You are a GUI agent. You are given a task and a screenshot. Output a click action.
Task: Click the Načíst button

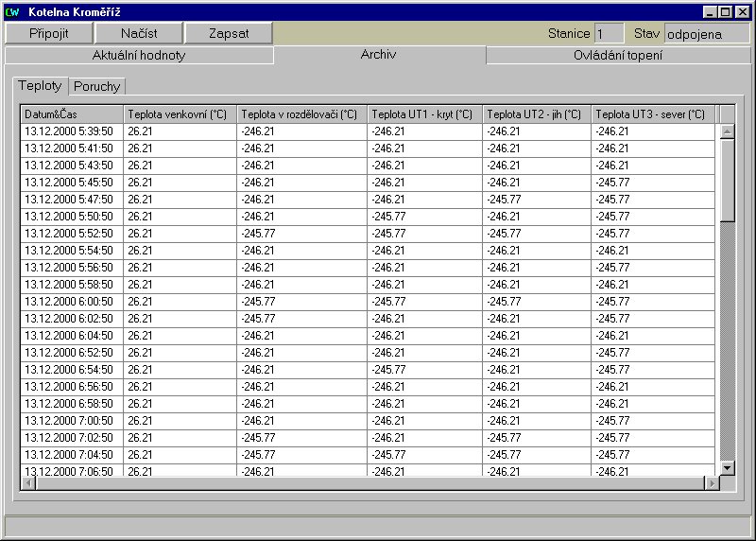(x=139, y=33)
